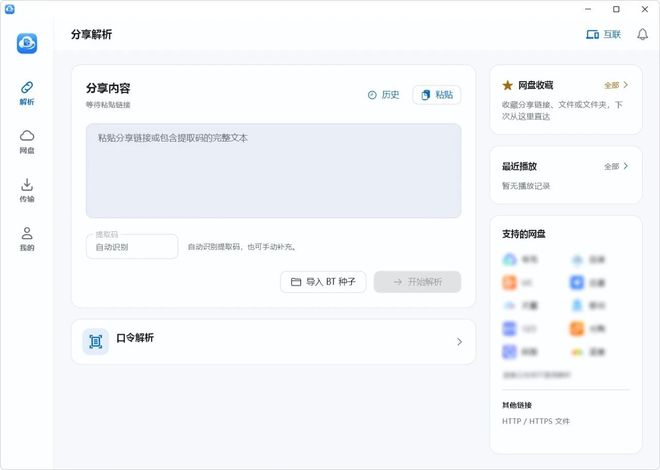Focus the share link text area

274,170
